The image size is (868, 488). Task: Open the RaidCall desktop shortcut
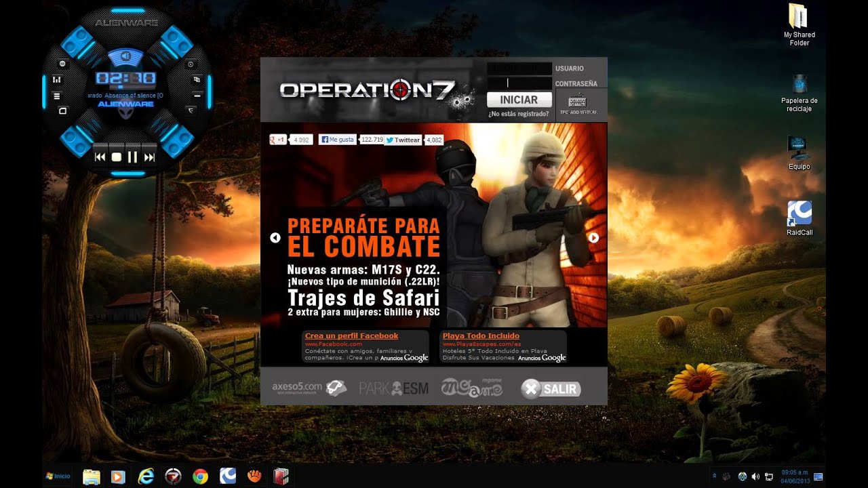800,218
